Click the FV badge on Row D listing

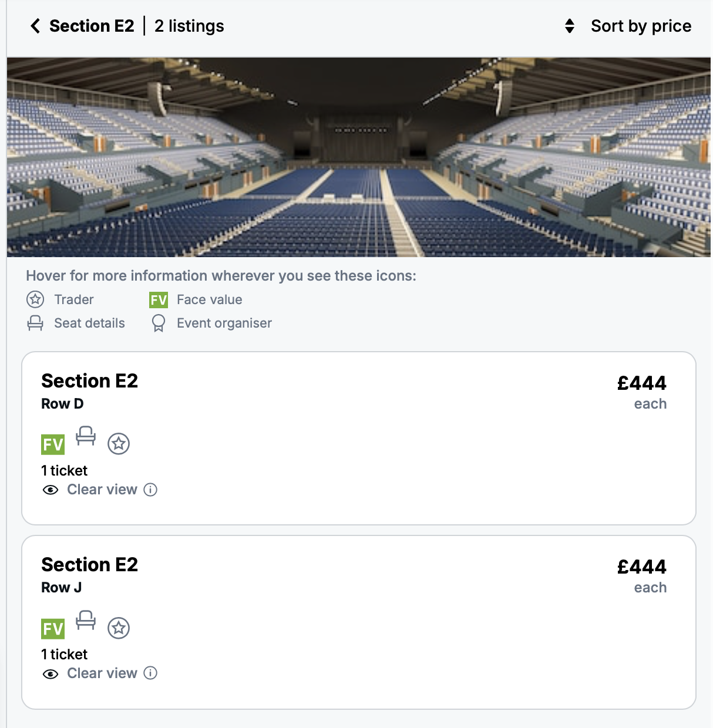[x=53, y=444]
